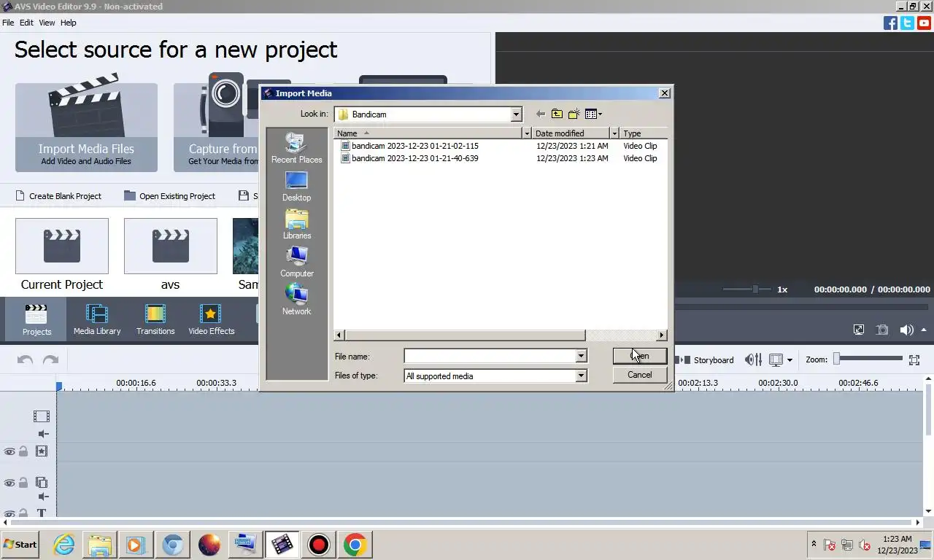Screen dimensions: 934x560
Task: Toggle lock of the video effects track
Action: tap(23, 452)
